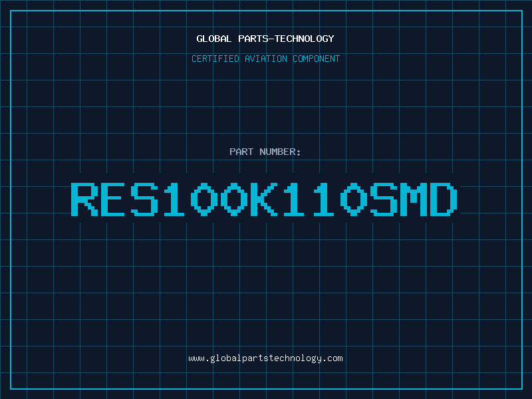Viewport: 532px width, 399px height.
Task: Select the part number RES100K110SMD
Action: coord(264,199)
